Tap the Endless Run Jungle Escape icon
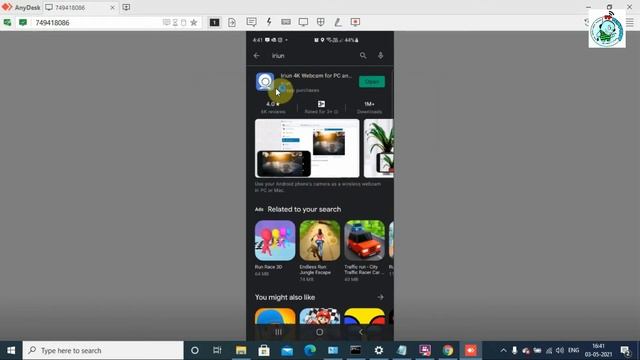The image size is (640, 360). 320,240
